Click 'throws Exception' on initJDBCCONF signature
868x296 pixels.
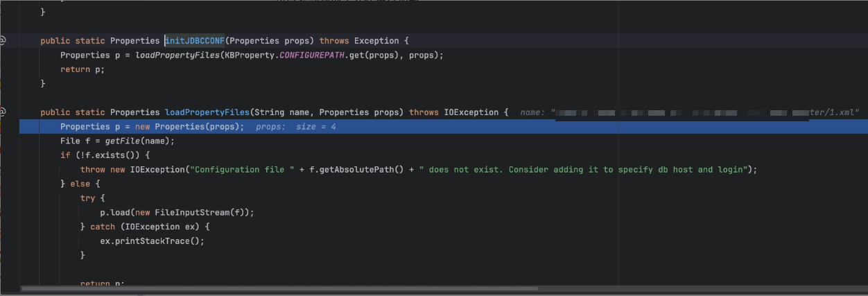359,41
